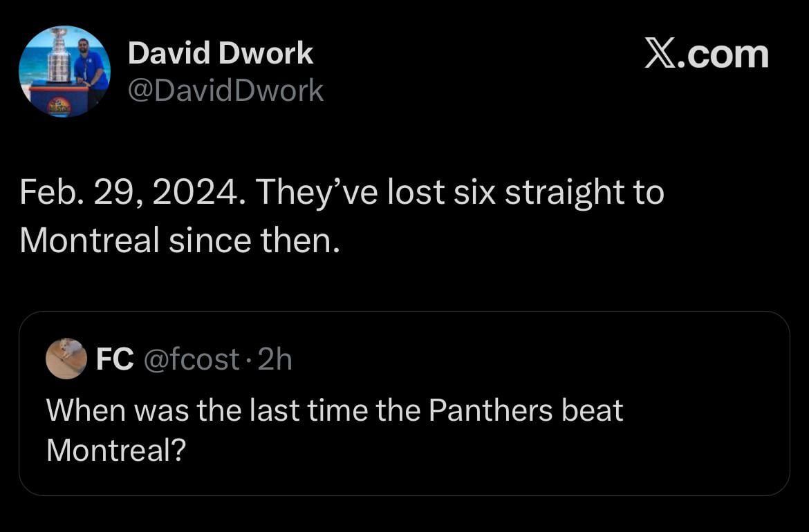
Task: Open the quoted tweet's profile thumbnail
Action: coord(66,357)
